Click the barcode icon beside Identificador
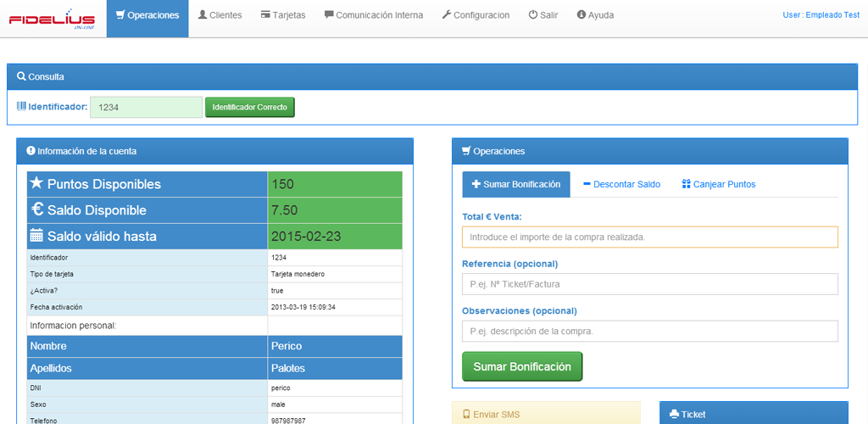 coord(21,106)
